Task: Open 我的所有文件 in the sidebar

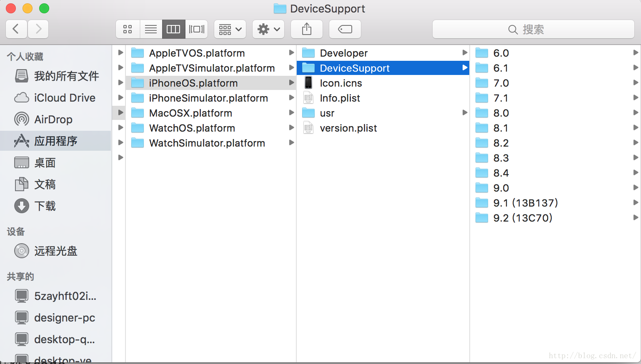Action: click(56, 76)
